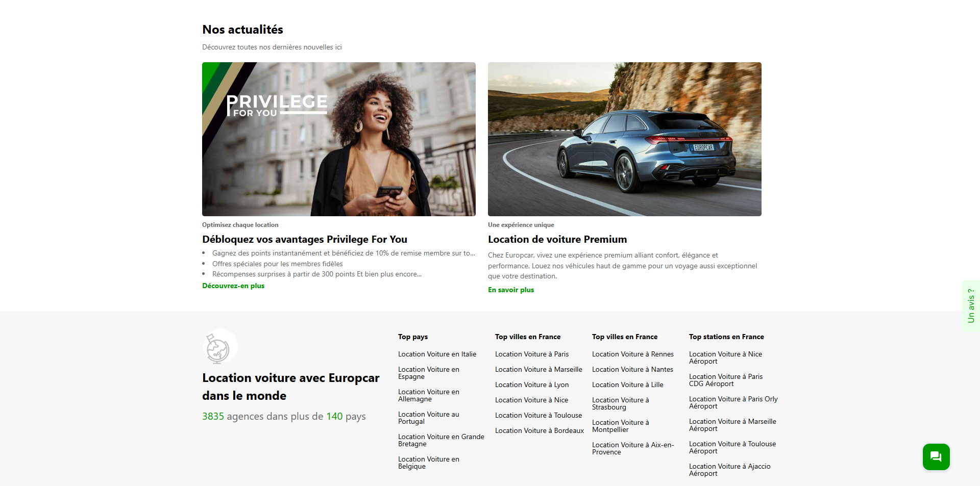Click 'Optimisez chaque location' caption
Screen dimensions: 980x486
240,225
